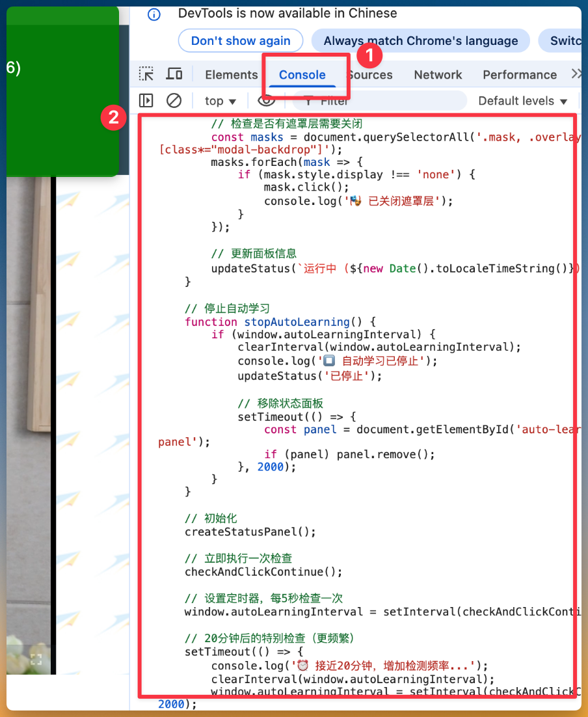
Task: Click the eye icon for live expressions
Action: pyautogui.click(x=265, y=101)
